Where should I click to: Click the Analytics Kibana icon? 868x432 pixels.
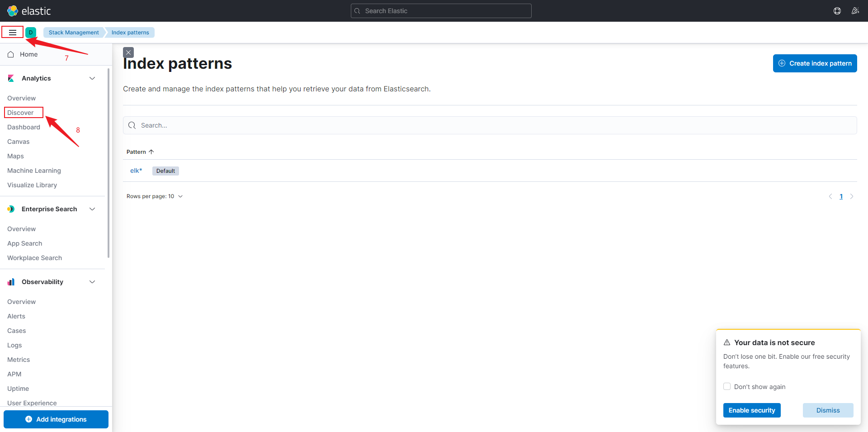click(11, 78)
